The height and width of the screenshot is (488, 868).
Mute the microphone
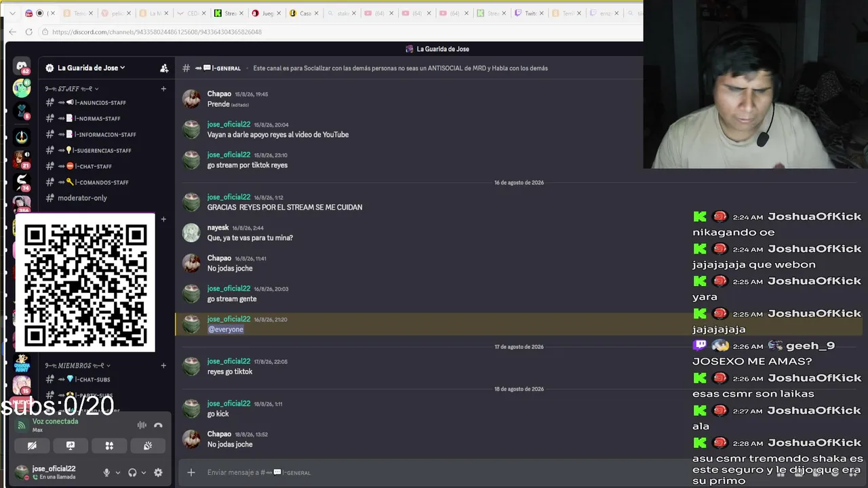coord(106,472)
